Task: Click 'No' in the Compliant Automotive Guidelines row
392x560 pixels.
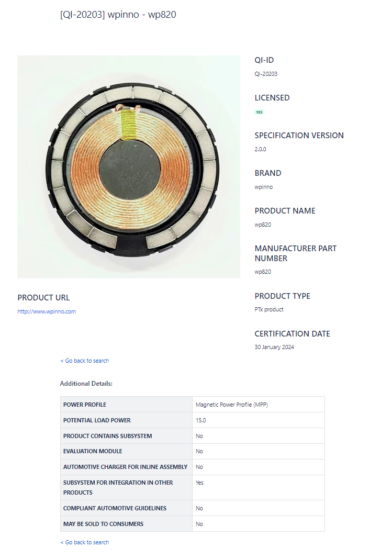Action: 199,508
